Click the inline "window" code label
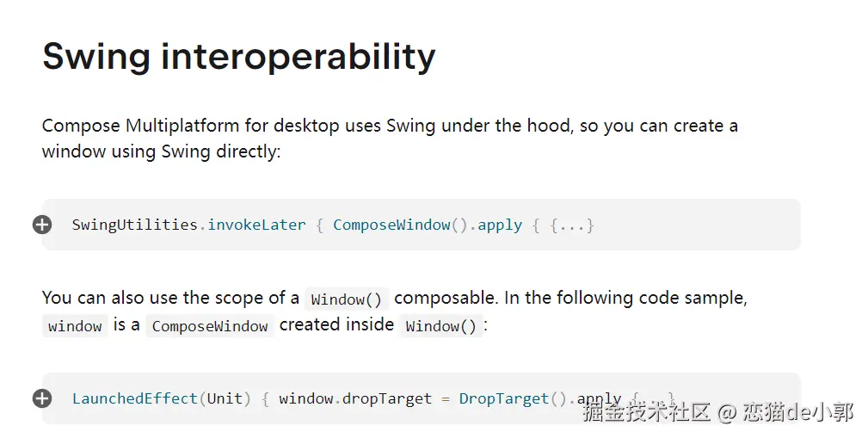Screen dimensions: 868x438 (75, 326)
